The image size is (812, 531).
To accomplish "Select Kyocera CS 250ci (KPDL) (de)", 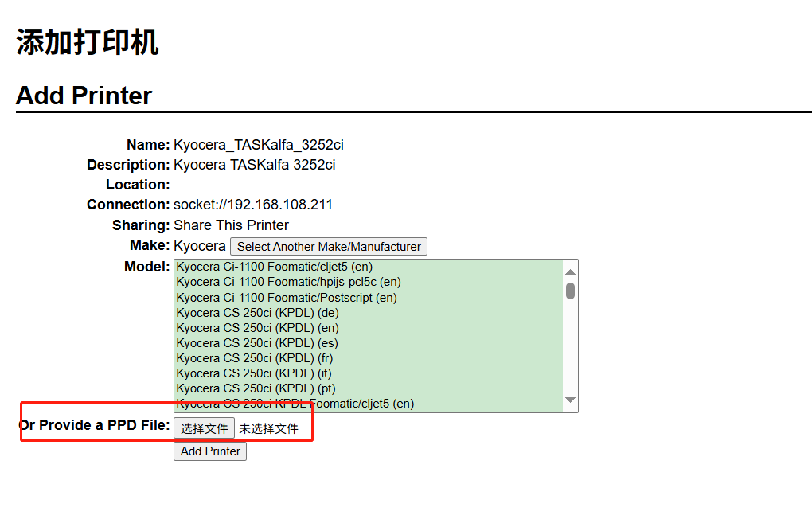I will coord(369,313).
